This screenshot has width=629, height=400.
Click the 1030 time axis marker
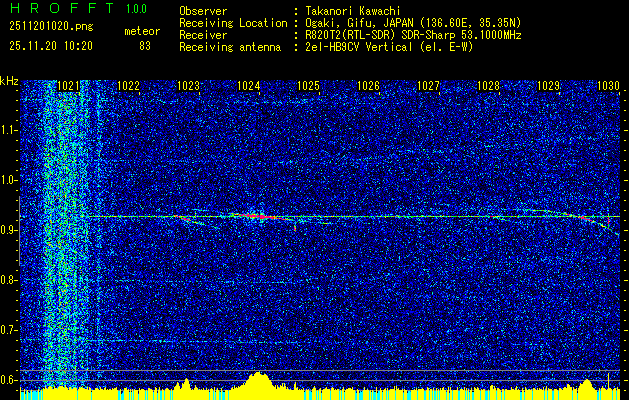pos(609,85)
